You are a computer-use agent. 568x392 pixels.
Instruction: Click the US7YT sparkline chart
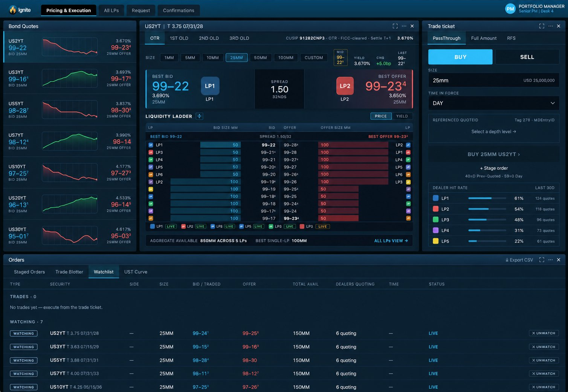coord(70,141)
